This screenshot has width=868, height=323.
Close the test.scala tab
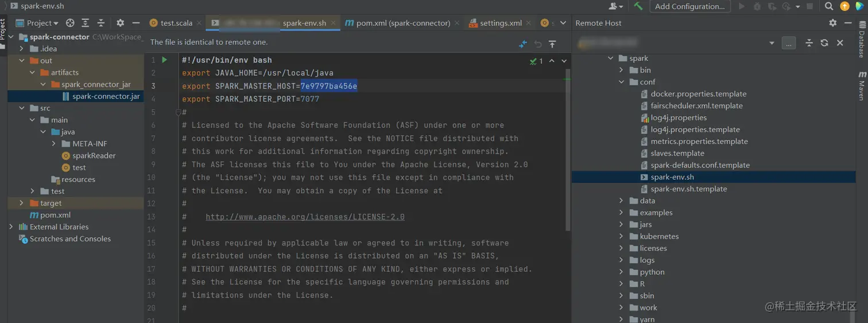click(x=199, y=23)
